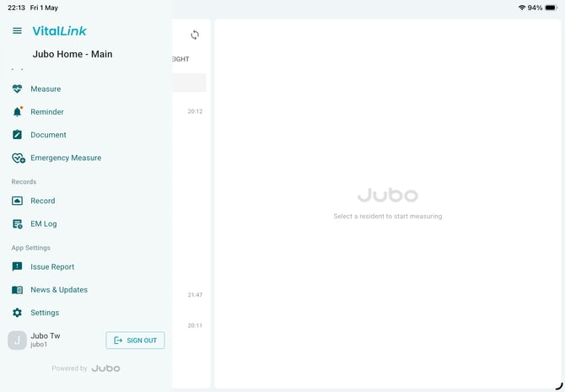
Task: Tap the Issue Report speech-bubble icon
Action: coord(17,266)
